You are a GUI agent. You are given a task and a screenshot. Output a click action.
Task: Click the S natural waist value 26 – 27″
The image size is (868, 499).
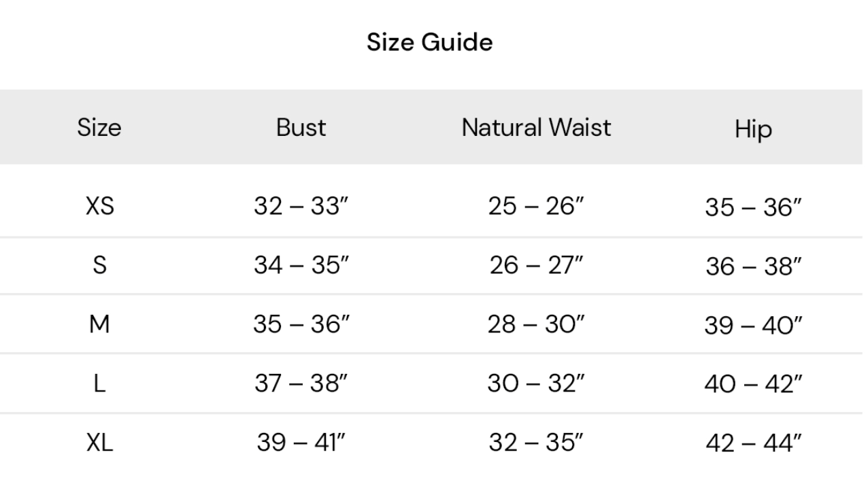coord(537,265)
